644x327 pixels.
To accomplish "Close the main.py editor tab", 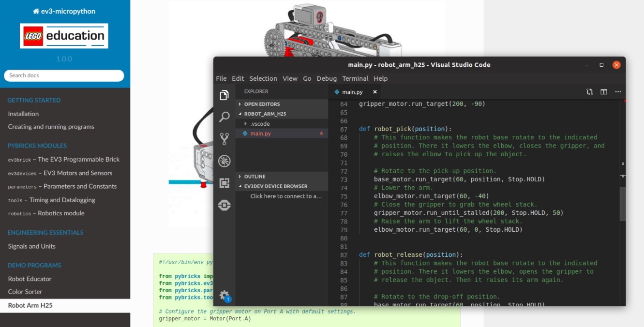I will click(374, 92).
